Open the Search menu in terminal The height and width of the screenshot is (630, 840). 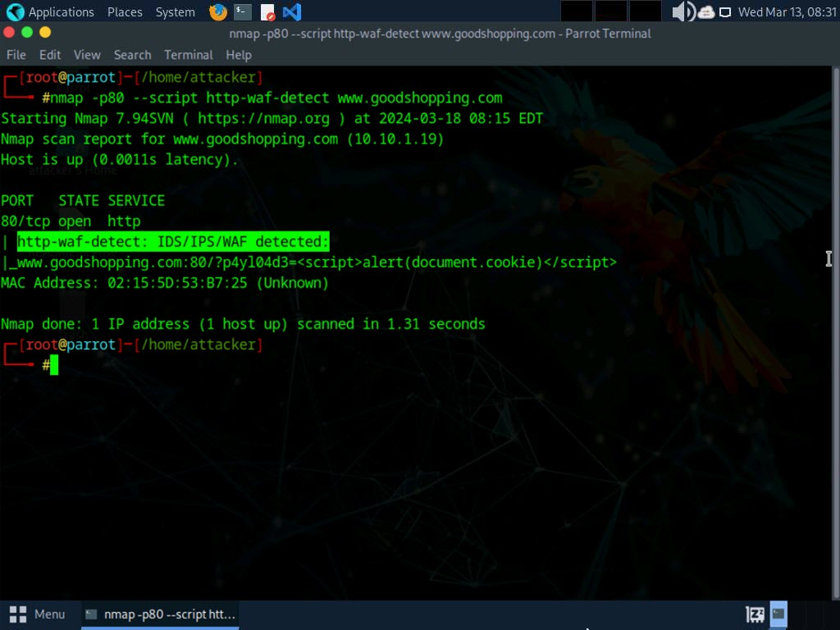click(132, 55)
